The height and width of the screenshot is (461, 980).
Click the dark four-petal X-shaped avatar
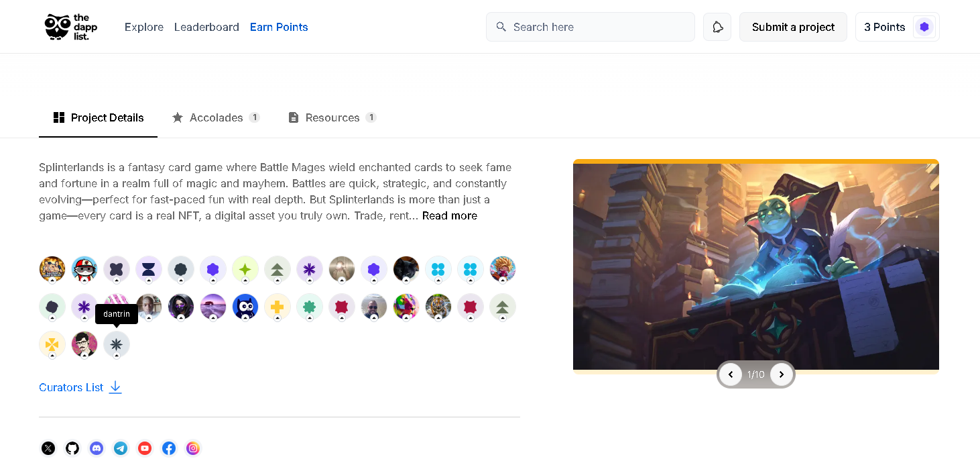(x=117, y=269)
